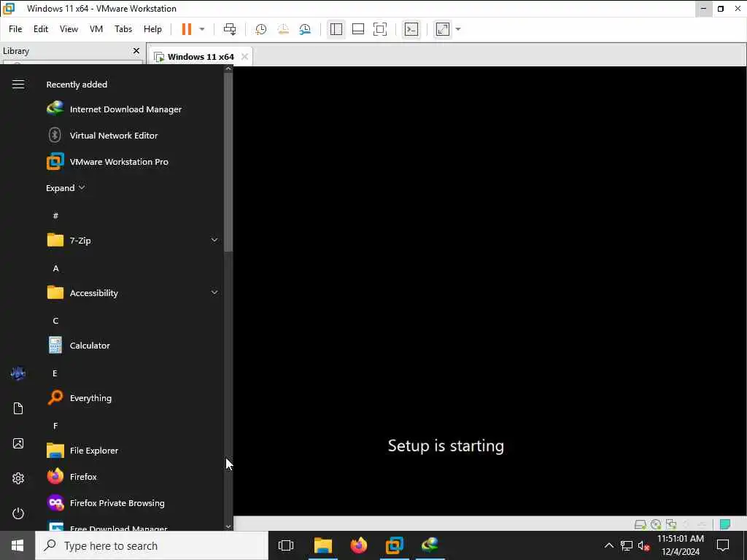
Task: Open the power options dropdown arrow beside Pause
Action: click(202, 29)
